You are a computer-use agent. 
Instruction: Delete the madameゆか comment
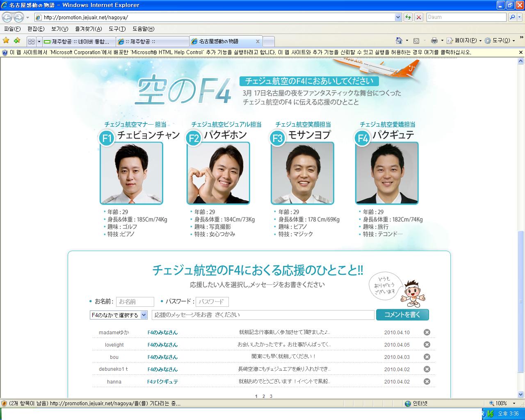427,332
